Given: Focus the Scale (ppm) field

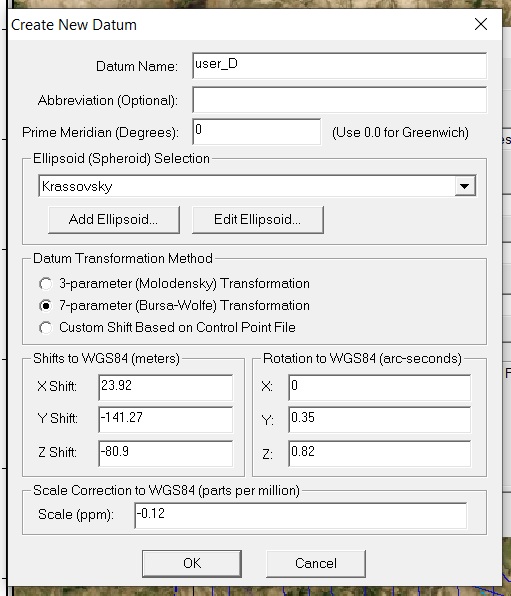Looking at the screenshot, I should click(x=300, y=515).
